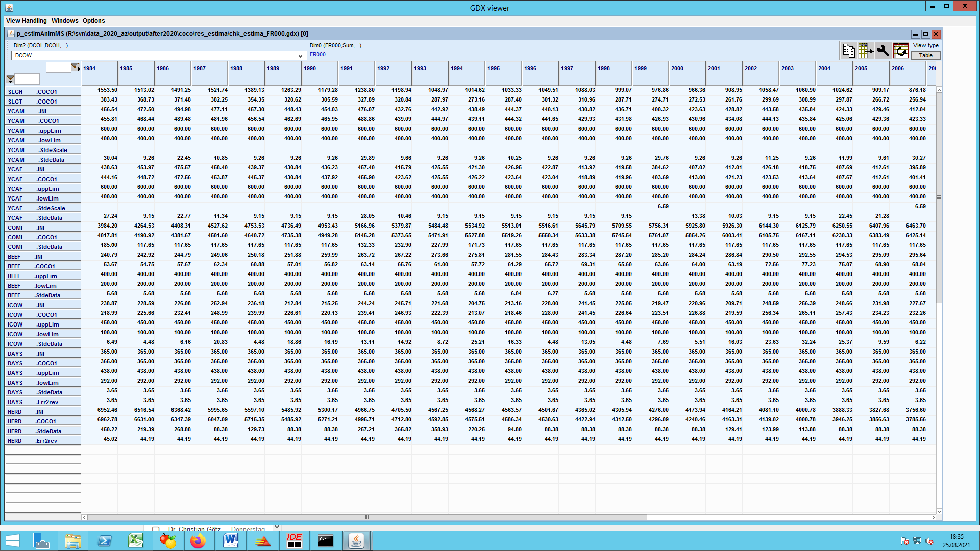Select the DAYS .Err2rev row header
This screenshot has width=980, height=551.
click(x=43, y=402)
